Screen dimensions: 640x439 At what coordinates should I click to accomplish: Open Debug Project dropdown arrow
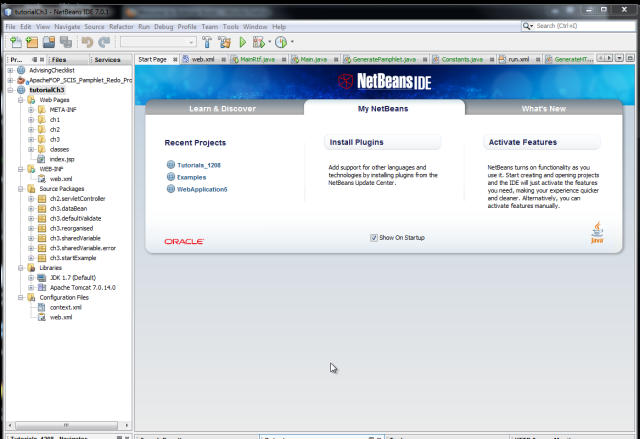click(x=269, y=42)
